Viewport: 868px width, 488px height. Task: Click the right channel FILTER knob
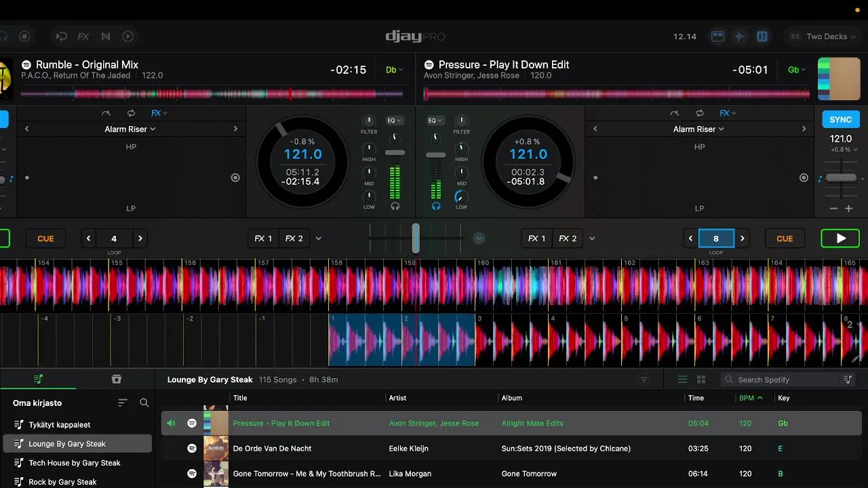point(461,121)
